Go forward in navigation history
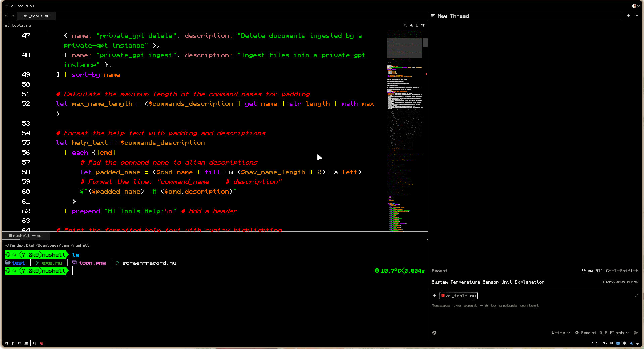The width and height of the screenshot is (644, 349). coord(13,16)
